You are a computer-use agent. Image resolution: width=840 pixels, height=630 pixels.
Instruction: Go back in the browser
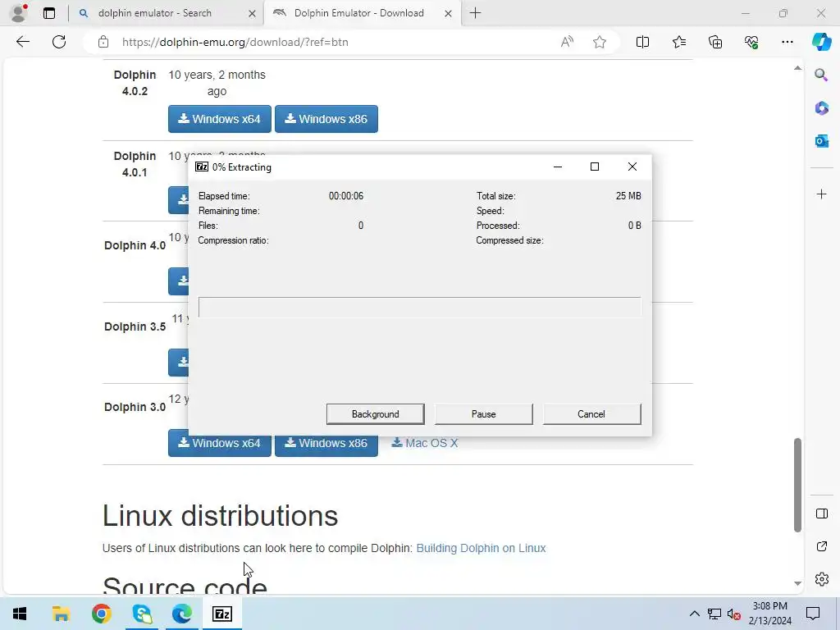22,42
